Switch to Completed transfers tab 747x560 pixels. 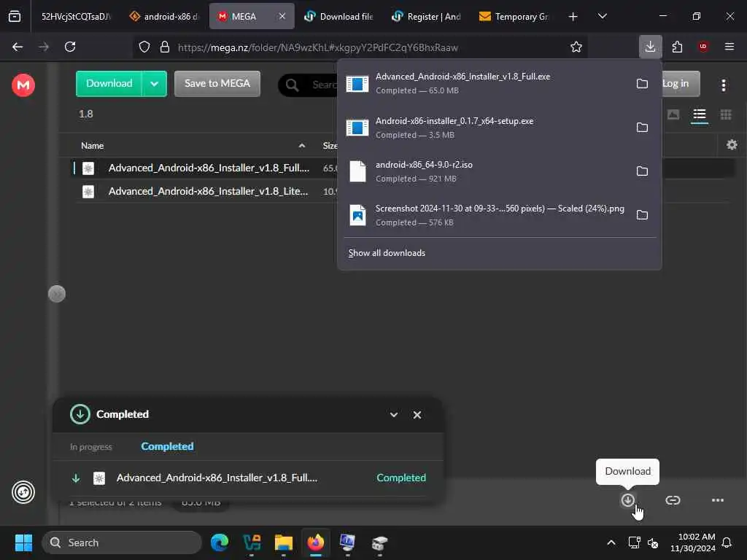(x=167, y=446)
